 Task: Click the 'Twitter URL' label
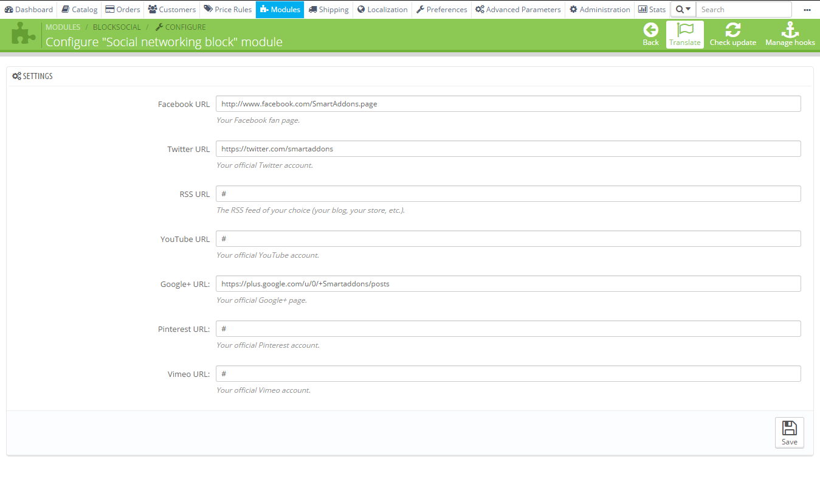click(188, 149)
